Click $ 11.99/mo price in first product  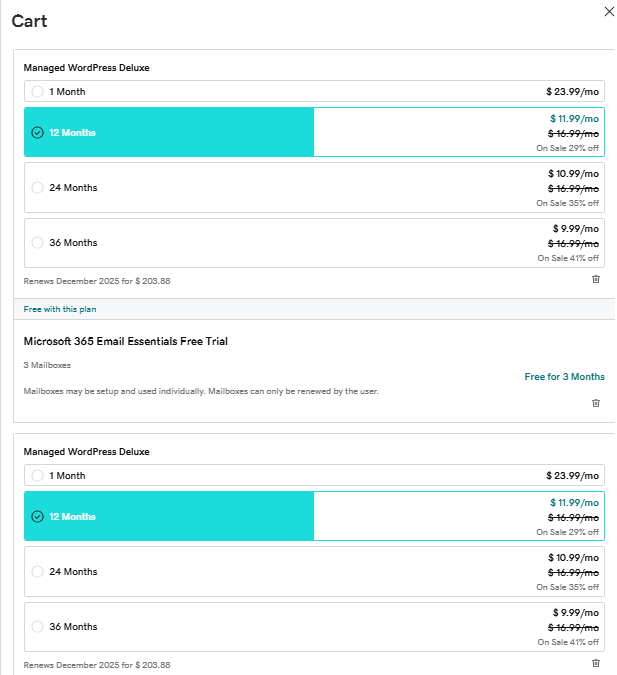(x=574, y=119)
